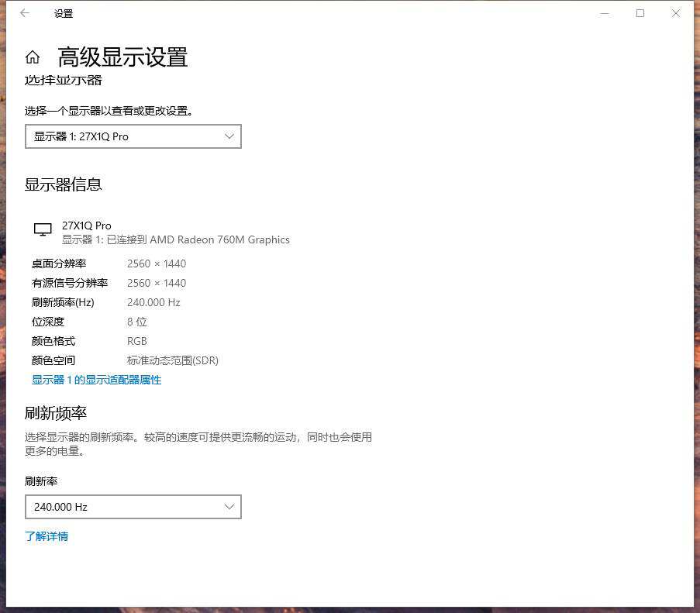The image size is (700, 613).
Task: Click the 标准动态范围(SDR) value
Action: coord(173,360)
